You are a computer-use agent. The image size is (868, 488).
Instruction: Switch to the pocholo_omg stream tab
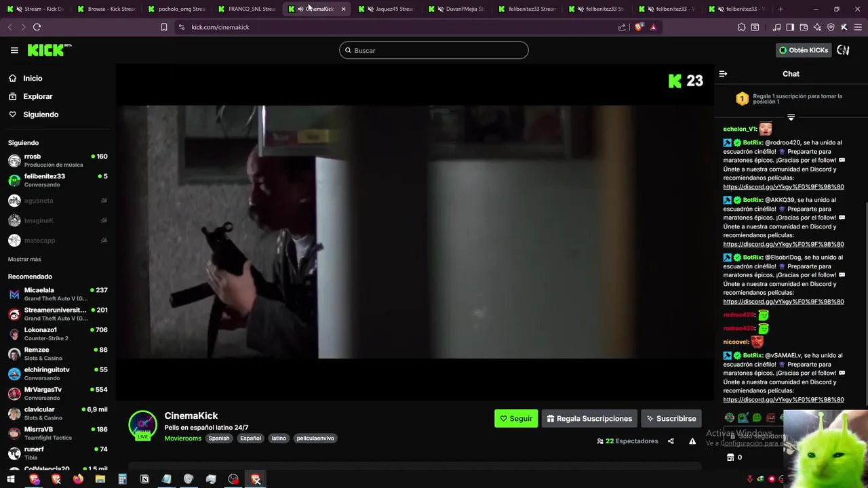177,9
